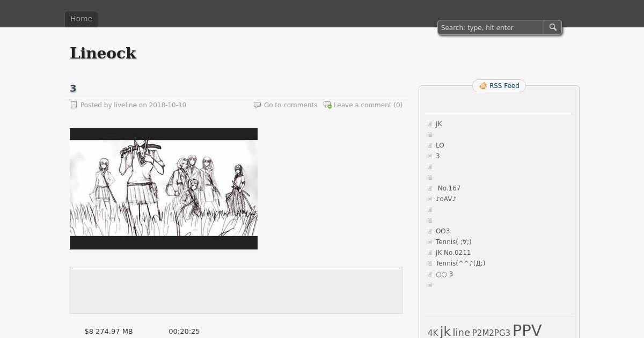The image size is (644, 338).
Task: Click the date 2018-10-10 text
Action: [x=167, y=105]
